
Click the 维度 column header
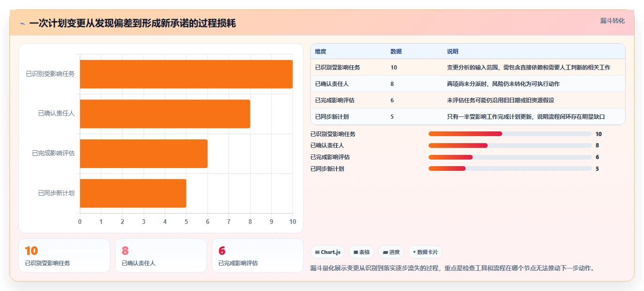(x=321, y=52)
